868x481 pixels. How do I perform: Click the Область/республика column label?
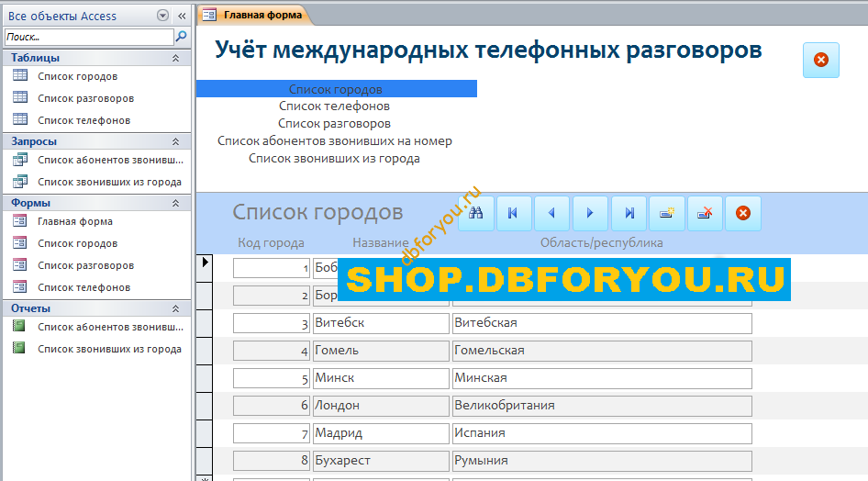tap(601, 243)
